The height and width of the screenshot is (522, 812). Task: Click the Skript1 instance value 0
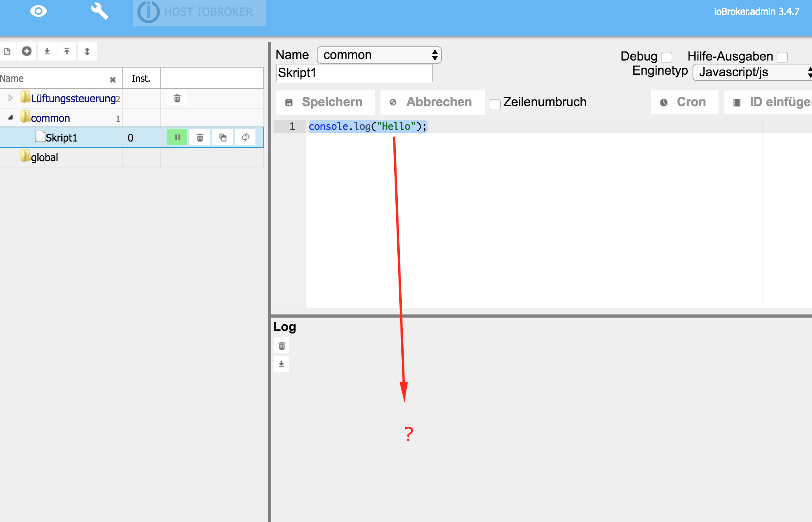130,138
